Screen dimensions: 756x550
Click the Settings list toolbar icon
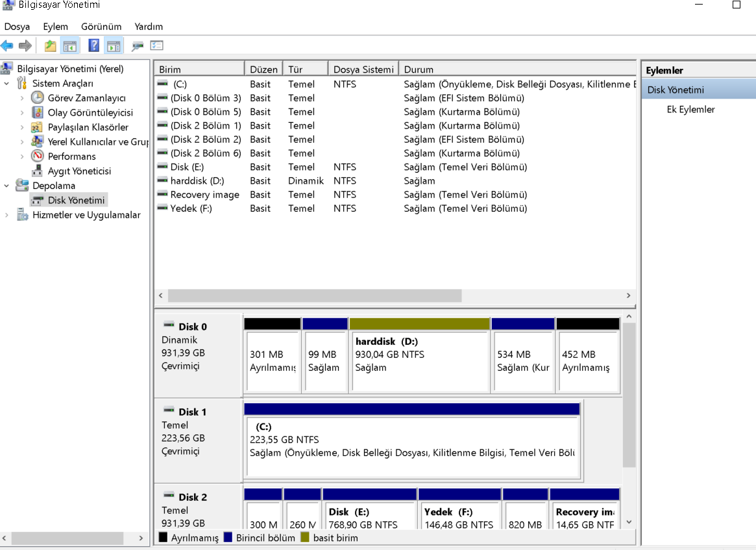(156, 46)
